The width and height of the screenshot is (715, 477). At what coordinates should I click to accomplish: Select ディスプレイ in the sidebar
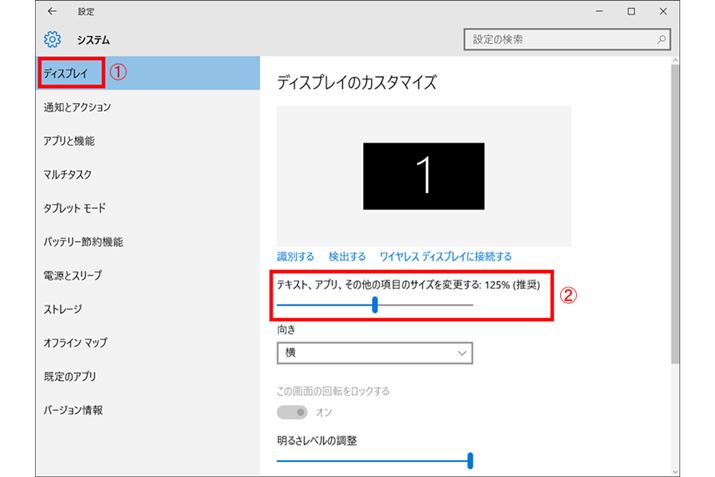click(148, 73)
